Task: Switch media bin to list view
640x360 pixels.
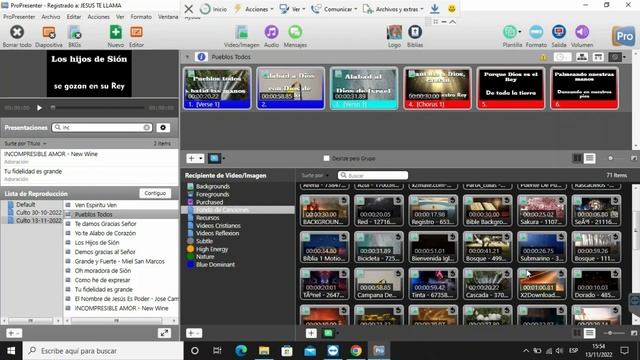Action: click(589, 333)
